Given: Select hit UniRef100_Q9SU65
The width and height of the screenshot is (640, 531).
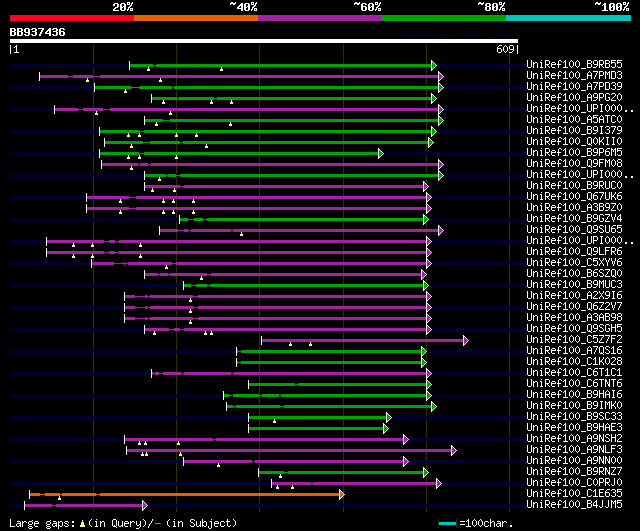Looking at the screenshot, I should 574,230.
